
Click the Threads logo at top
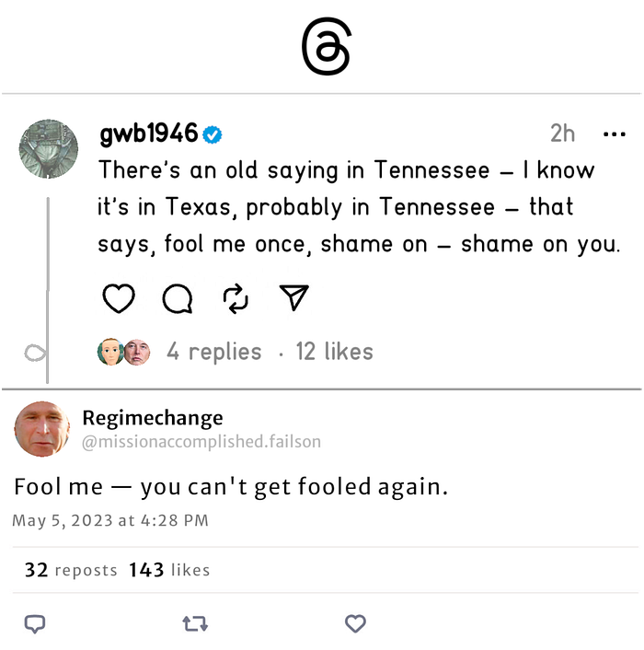(327, 46)
